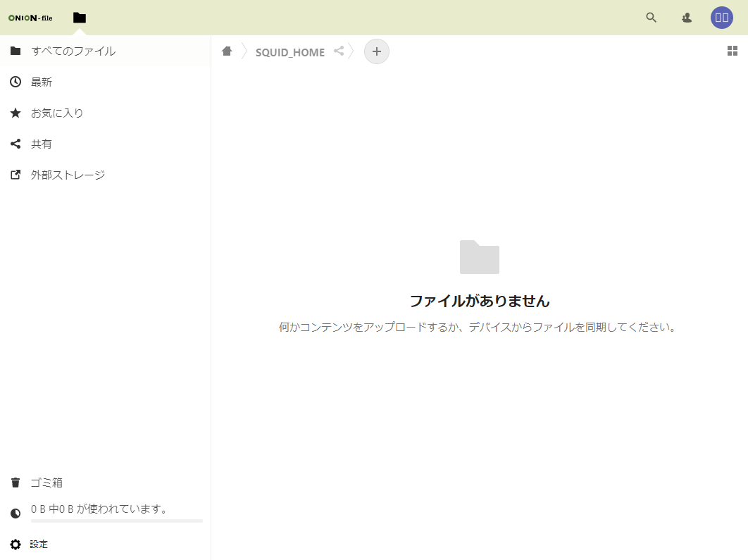Screen dimensions: 748x560
Task: Open the ゴミ箱 trash bin
Action: click(46, 483)
